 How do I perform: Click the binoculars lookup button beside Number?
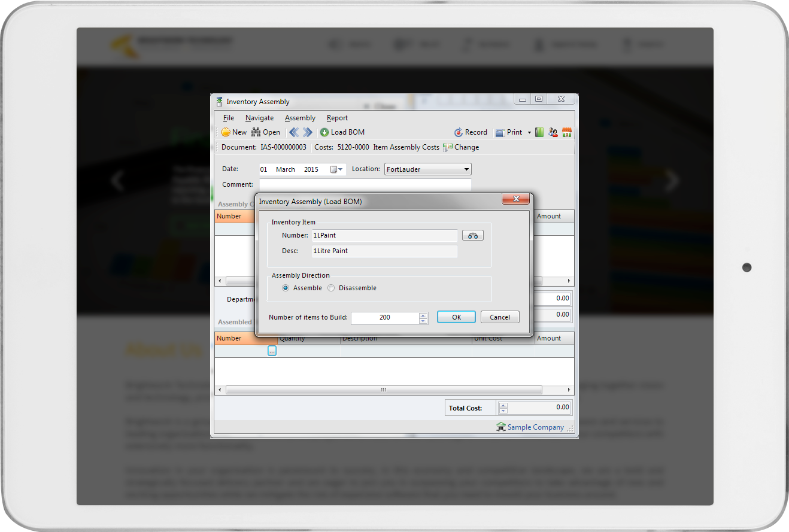472,236
